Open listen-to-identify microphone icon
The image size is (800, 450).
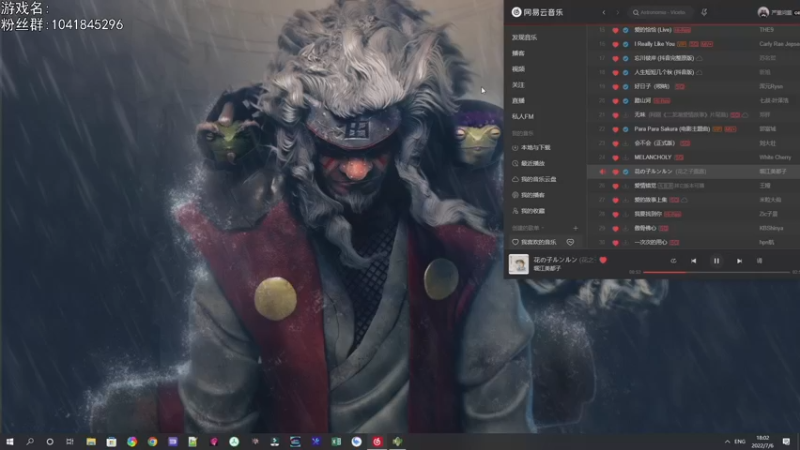[x=704, y=12]
